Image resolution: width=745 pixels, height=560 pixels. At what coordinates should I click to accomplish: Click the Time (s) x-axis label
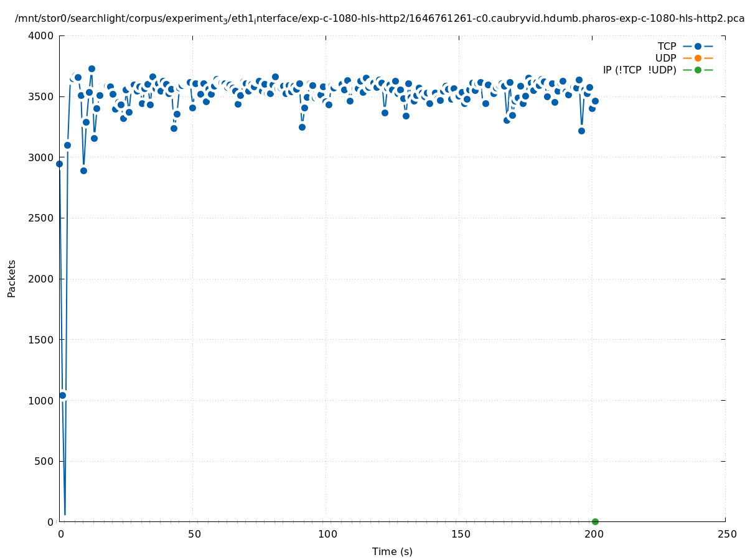(x=392, y=552)
